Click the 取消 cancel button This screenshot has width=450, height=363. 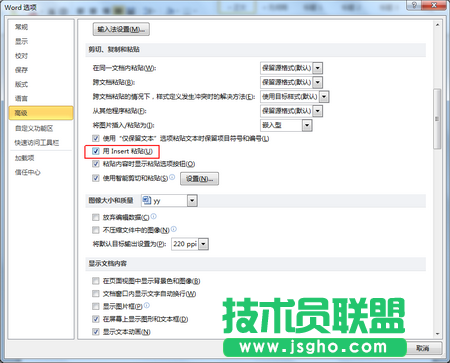[423, 348]
